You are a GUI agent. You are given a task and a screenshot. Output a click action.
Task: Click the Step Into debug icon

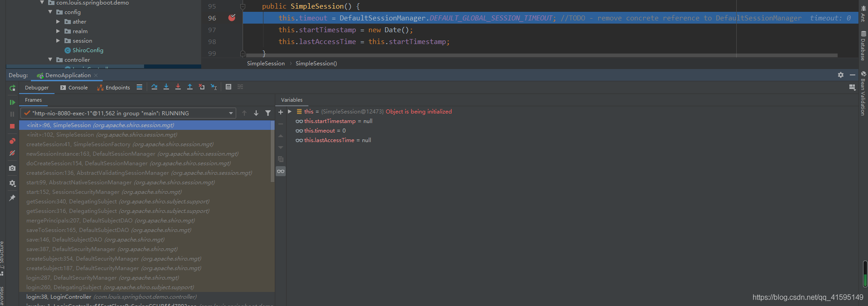point(166,87)
